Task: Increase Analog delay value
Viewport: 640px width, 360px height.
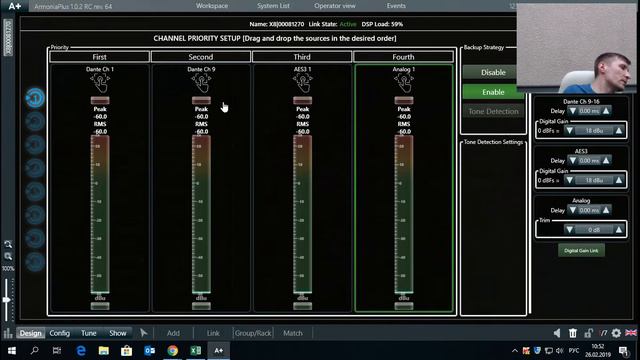Action: [606, 210]
